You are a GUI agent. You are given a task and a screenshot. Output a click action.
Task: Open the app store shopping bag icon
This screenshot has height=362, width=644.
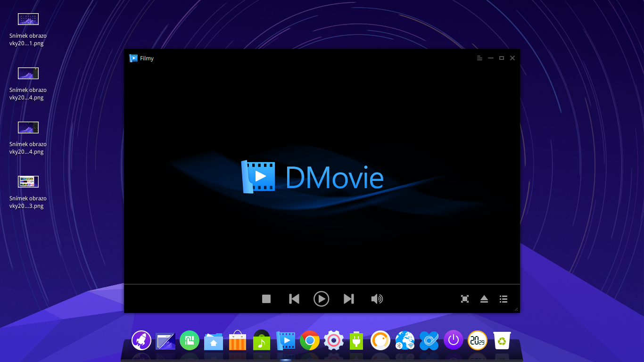coord(238,340)
